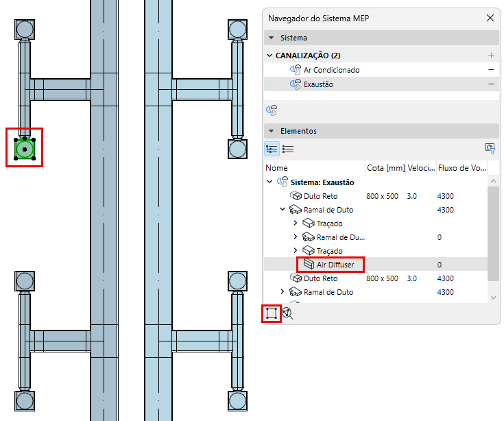Collapse the CANALIZAÇÃO (2) group
This screenshot has height=421, width=504.
tap(269, 56)
